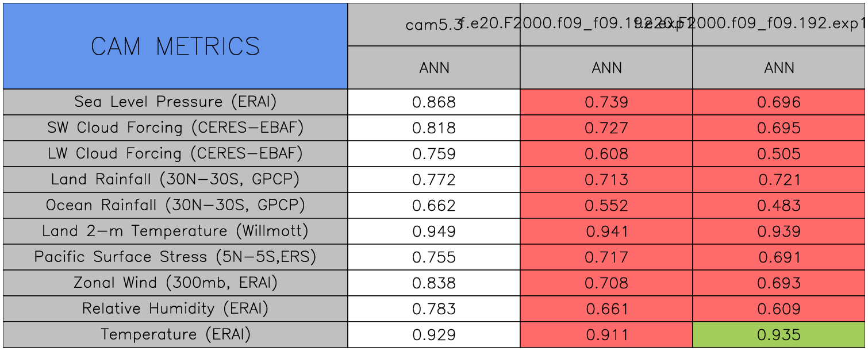Viewport: 868px width, 351px height.
Task: Click the Land Rainfall (30N-30S, GPCP) label
Action: tap(175, 179)
